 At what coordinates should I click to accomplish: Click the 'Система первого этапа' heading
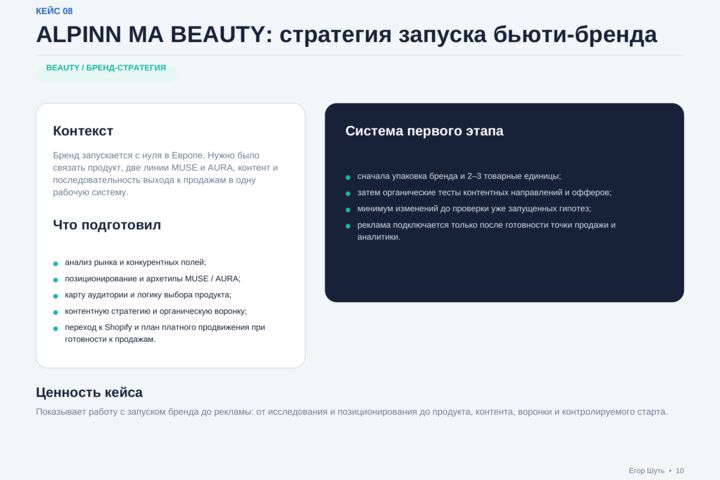pyautogui.click(x=424, y=131)
